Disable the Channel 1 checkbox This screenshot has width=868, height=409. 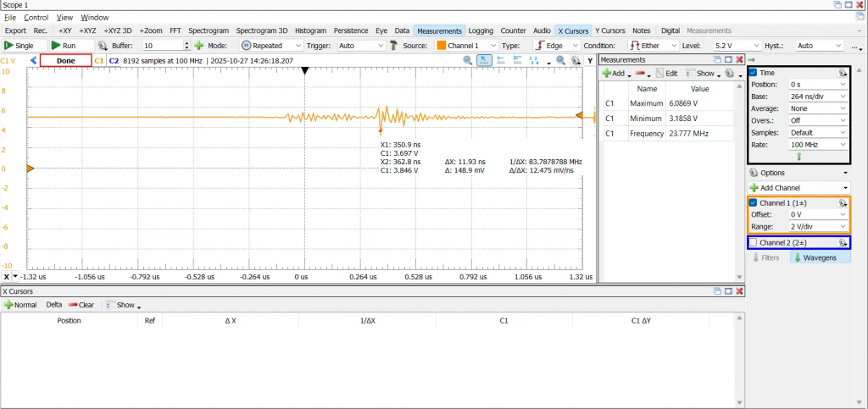click(753, 203)
